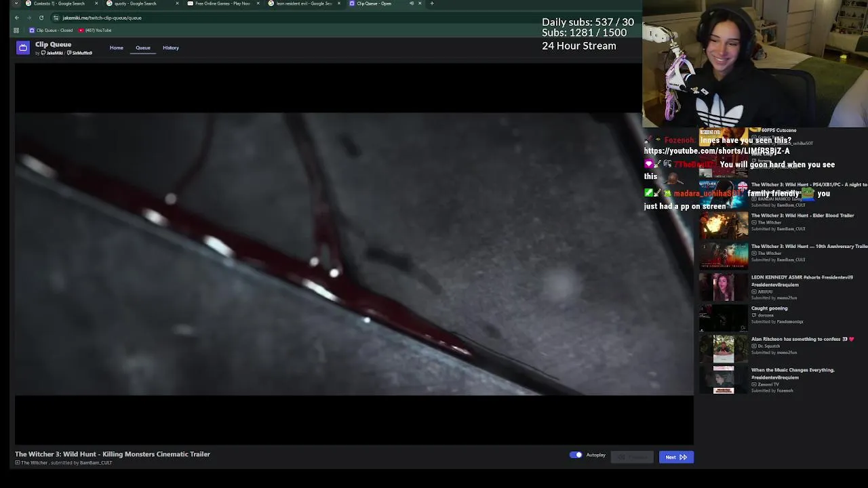Switch to the Free Online Games tab
This screenshot has height=488, width=868.
click(222, 3)
